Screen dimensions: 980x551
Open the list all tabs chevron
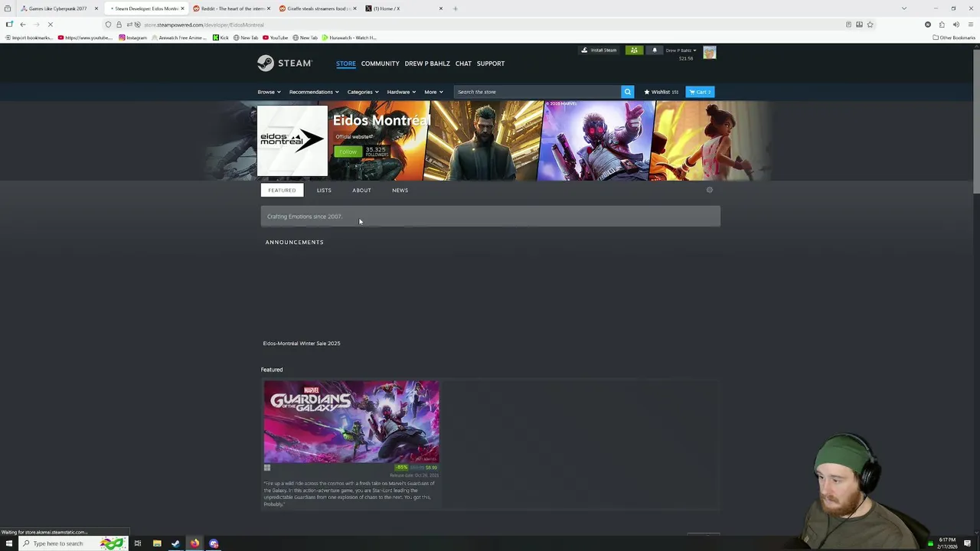[903, 8]
